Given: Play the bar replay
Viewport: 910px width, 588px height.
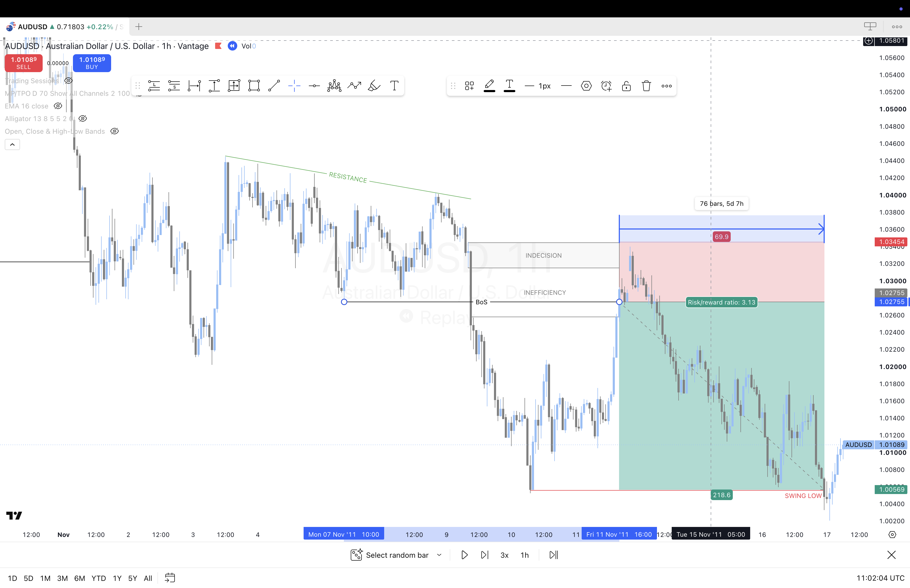Looking at the screenshot, I should (464, 555).
